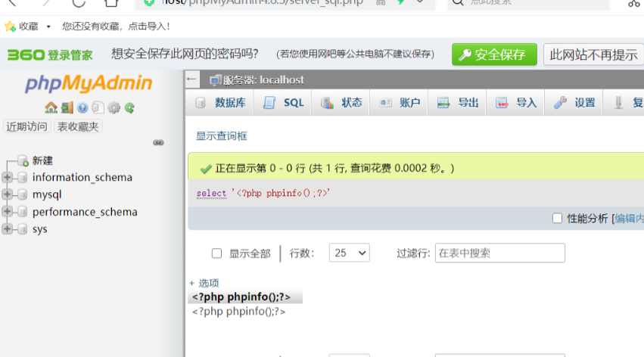Click the browser refresh icon

[79, 2]
